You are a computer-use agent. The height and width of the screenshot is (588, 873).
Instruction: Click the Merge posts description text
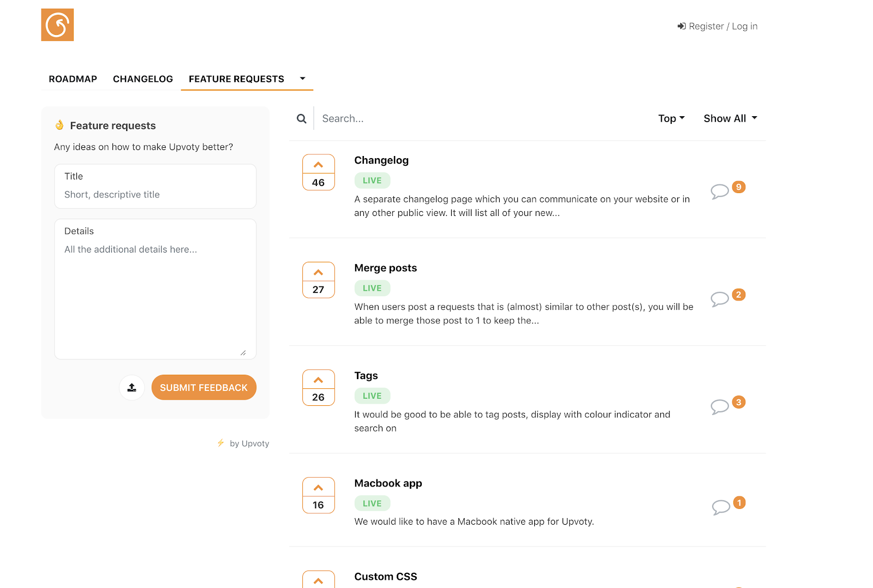pyautogui.click(x=524, y=314)
